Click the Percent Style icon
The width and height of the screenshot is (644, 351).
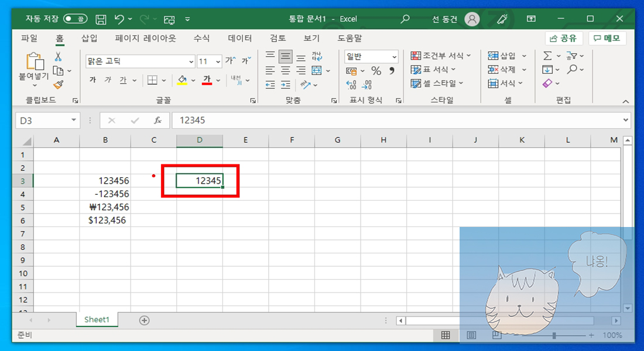(x=376, y=71)
